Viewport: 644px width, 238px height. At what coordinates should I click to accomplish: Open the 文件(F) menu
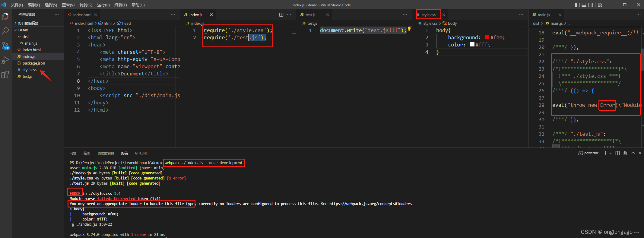click(17, 5)
